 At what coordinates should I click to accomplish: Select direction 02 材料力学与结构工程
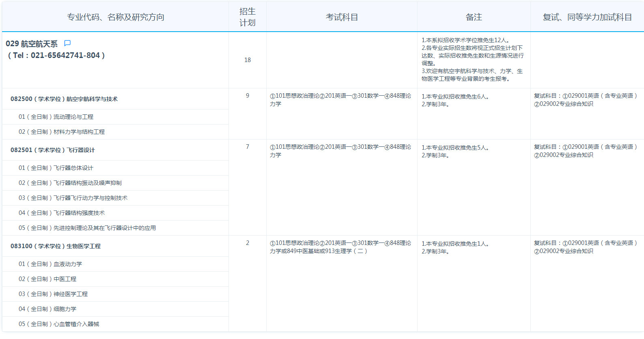tap(62, 132)
